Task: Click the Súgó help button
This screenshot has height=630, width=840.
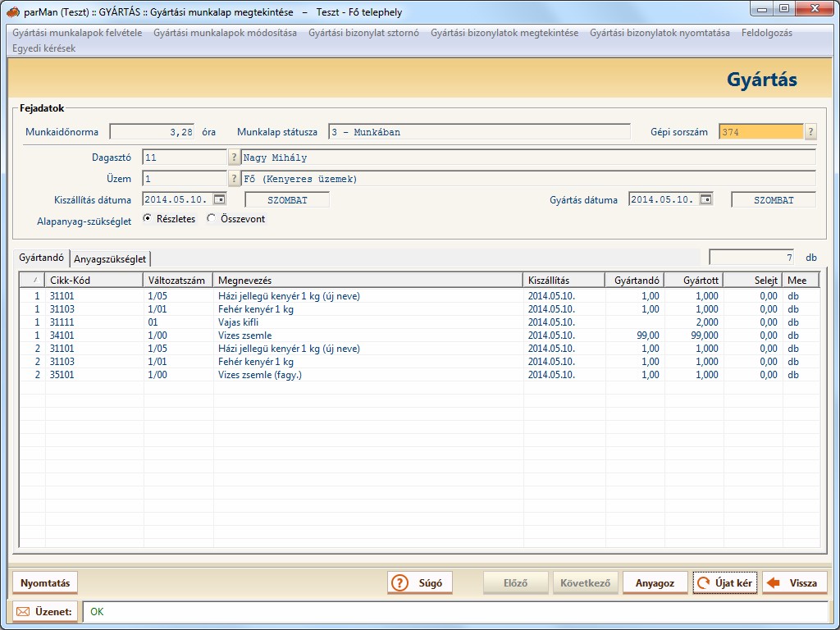Action: click(x=419, y=583)
